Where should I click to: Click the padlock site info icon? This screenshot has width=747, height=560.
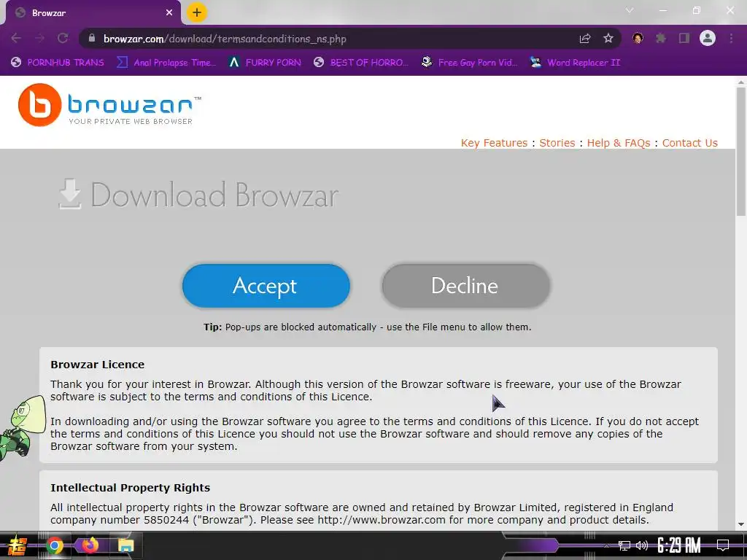tap(92, 38)
